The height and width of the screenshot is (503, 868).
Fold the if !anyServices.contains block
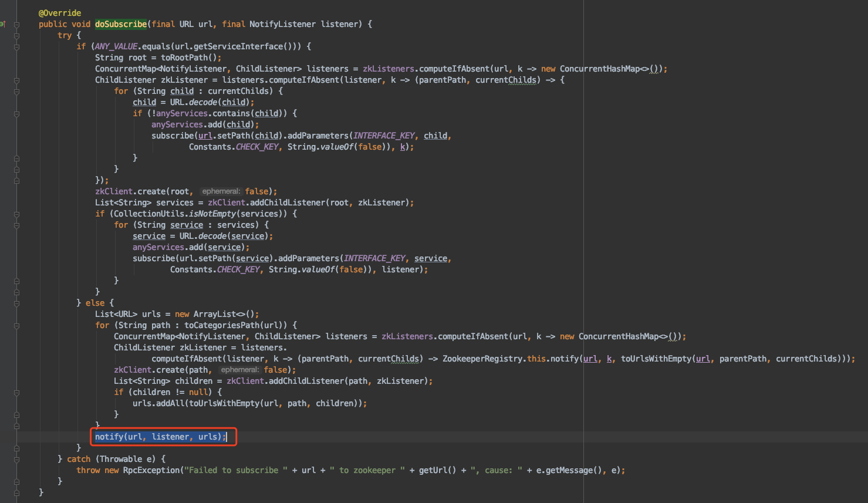[x=16, y=114]
